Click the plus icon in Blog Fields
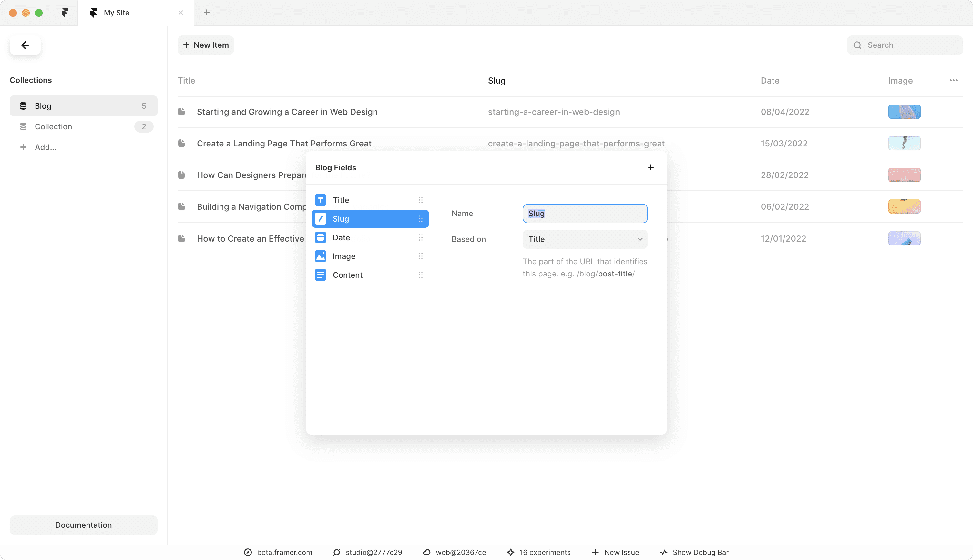This screenshot has height=560, width=973. point(650,167)
